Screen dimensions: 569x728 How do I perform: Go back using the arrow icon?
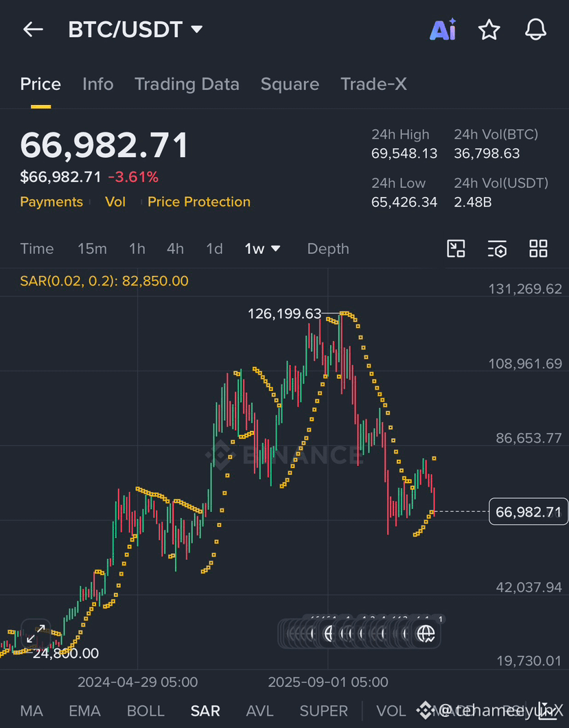coord(33,30)
